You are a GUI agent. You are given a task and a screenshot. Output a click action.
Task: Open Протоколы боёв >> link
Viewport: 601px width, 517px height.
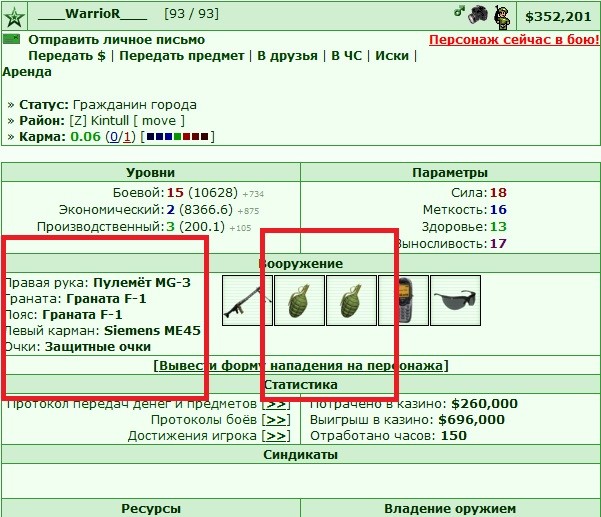276,420
